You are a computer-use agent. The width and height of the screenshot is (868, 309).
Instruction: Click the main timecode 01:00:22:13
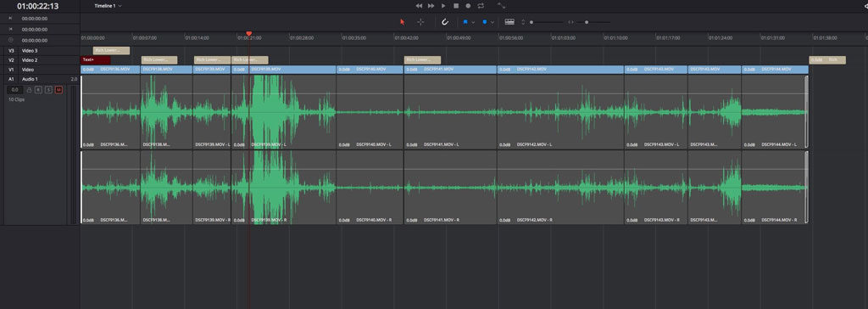[37, 6]
